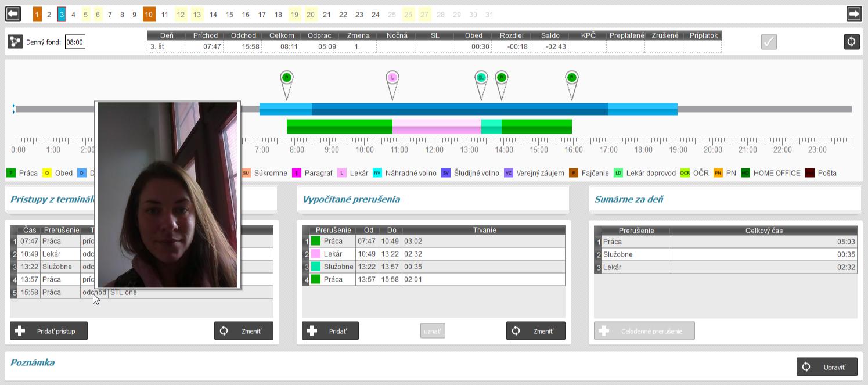Click the SL pin marker on timeline
Image resolution: width=868 pixels, height=385 pixels.
pos(481,78)
